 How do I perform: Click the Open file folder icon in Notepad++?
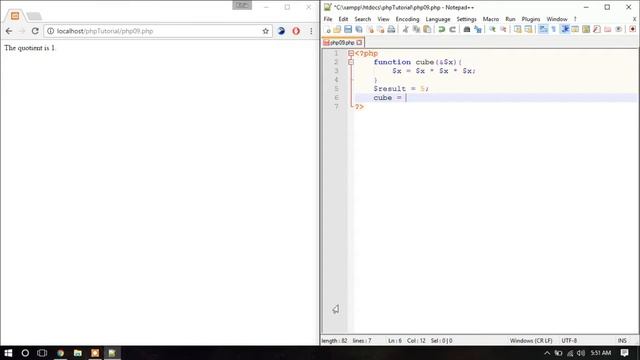337,29
